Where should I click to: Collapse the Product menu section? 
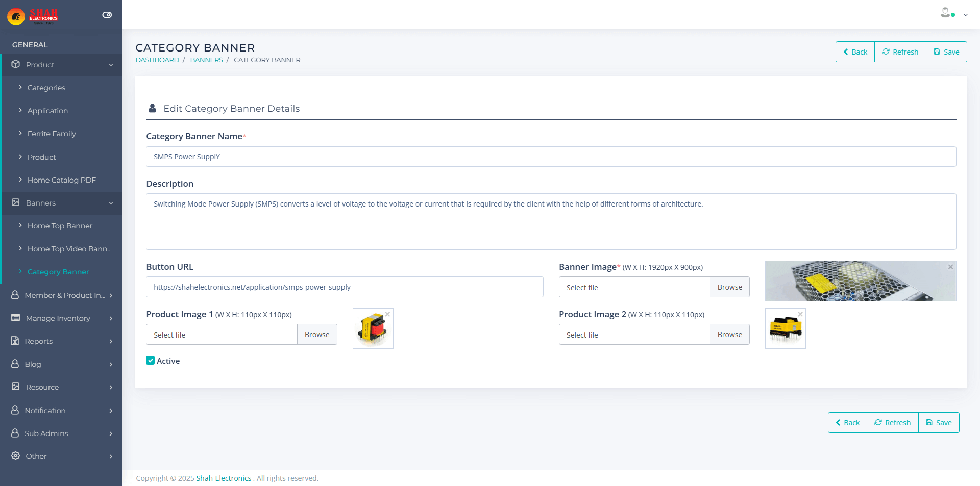[x=111, y=65]
